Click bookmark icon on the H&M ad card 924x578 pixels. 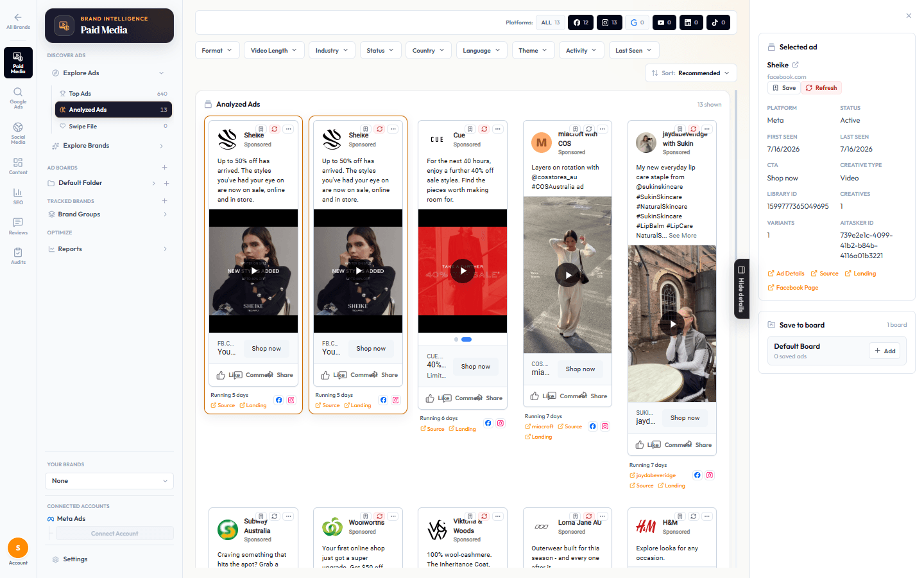[680, 516]
